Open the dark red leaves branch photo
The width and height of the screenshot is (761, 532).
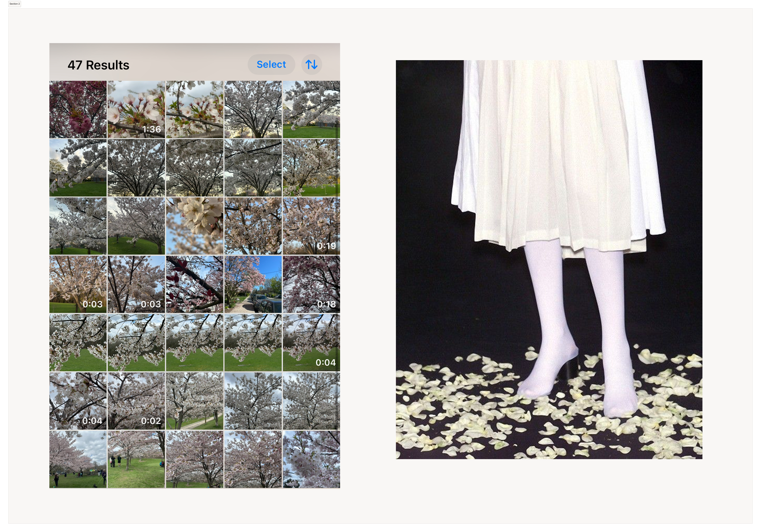click(x=195, y=284)
